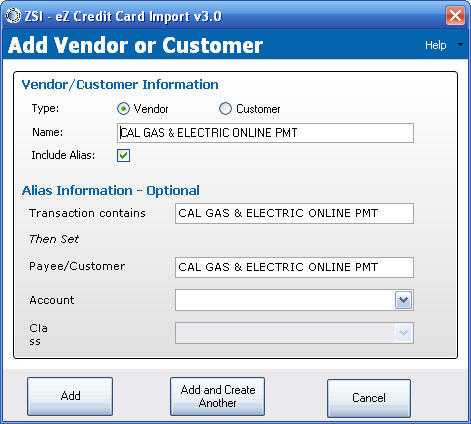
Task: Edit the Payee/Customer alias field
Action: [294, 267]
